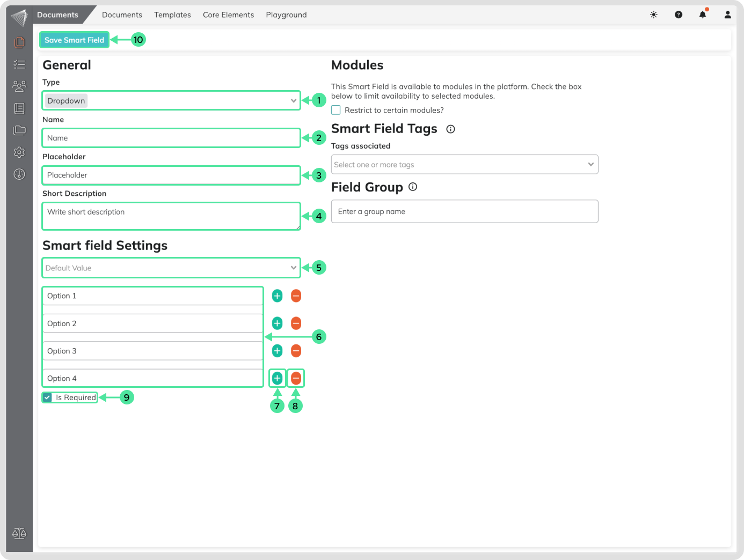Toggle the light/dark theme sun icon
The image size is (744, 560).
(653, 15)
